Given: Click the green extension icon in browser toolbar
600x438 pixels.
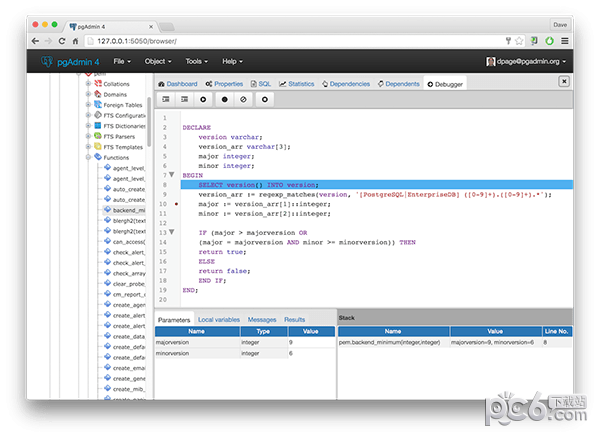Looking at the screenshot, I should point(549,41).
